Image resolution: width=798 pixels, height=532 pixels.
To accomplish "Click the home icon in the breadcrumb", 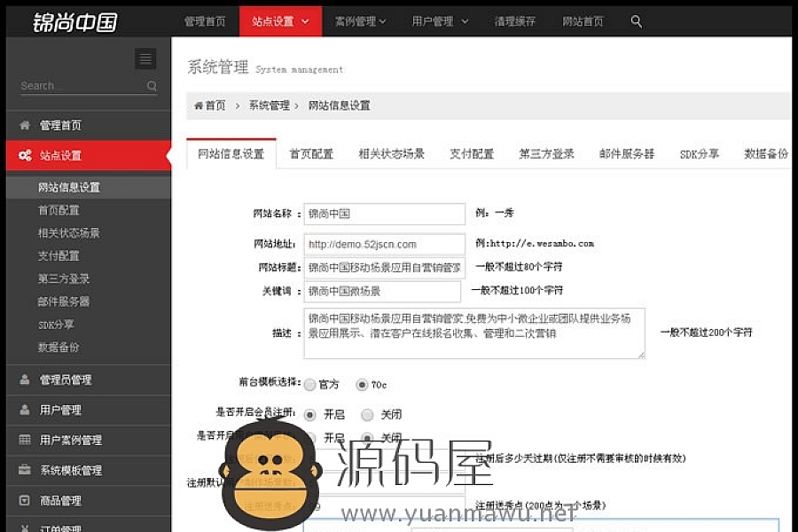I will coord(199,106).
